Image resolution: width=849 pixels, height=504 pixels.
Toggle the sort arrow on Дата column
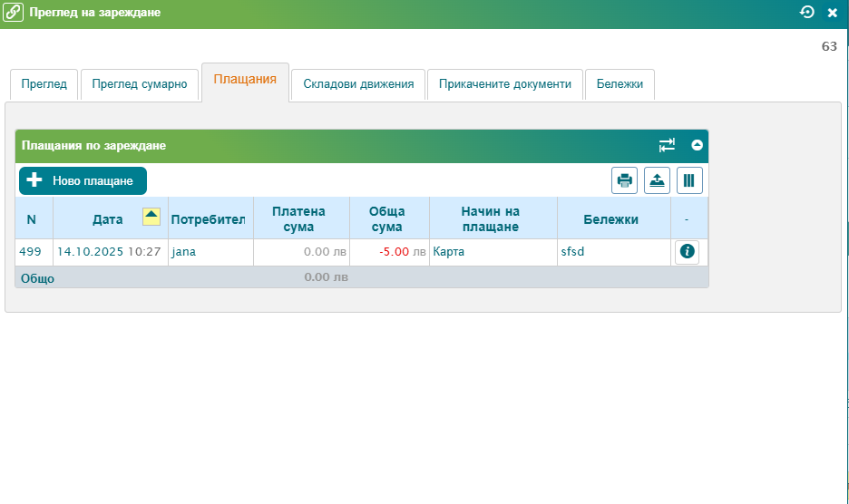[x=151, y=216]
